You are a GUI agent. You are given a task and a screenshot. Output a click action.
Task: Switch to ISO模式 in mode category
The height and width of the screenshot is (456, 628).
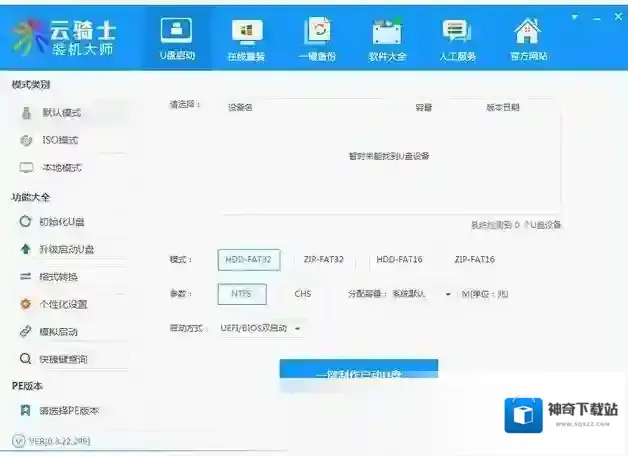[x=59, y=140]
